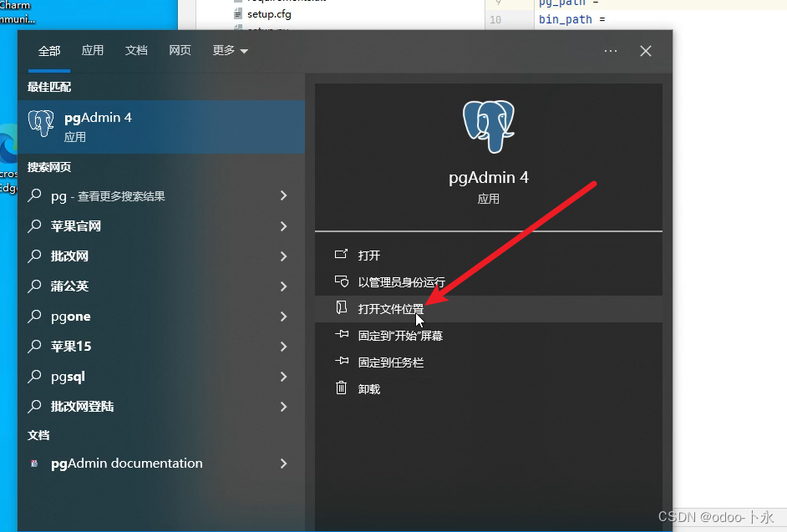Screen dimensions: 787x532
Task: Open the Microsoft Edge desktop shortcut
Action: [x=8, y=158]
